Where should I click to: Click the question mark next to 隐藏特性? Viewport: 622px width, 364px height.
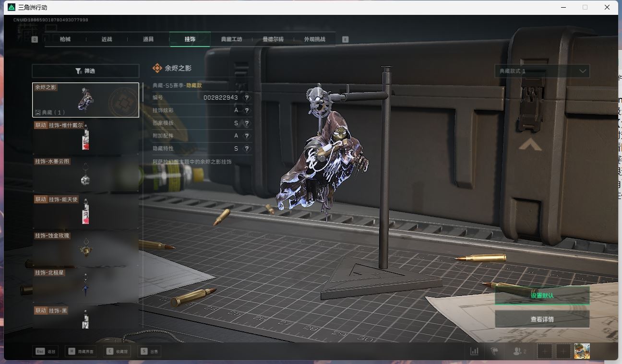point(247,149)
